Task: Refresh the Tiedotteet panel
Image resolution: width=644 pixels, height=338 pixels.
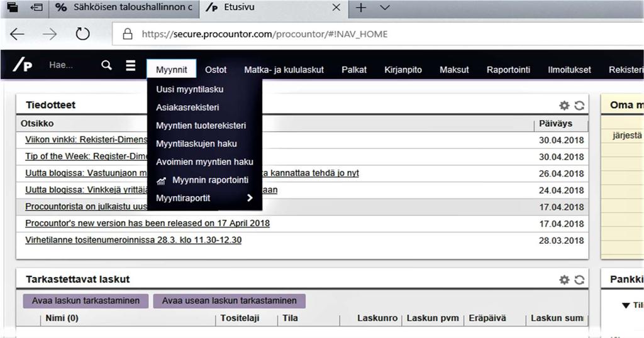Action: (x=579, y=106)
